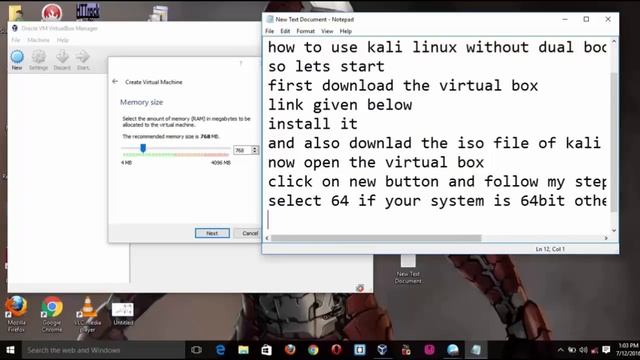Viewport: 640px width, 360px height.
Task: Open the Help menu in Notepad
Action: (x=345, y=31)
